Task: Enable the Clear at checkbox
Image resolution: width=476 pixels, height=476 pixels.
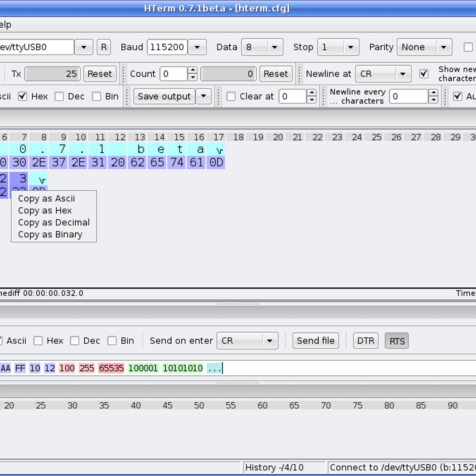Action: 231,96
